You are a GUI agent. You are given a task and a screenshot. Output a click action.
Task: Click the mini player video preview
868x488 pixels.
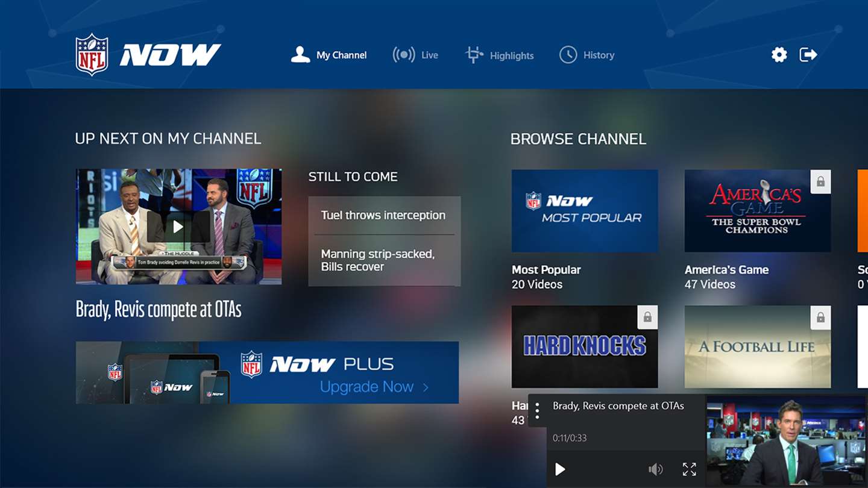[x=787, y=441]
